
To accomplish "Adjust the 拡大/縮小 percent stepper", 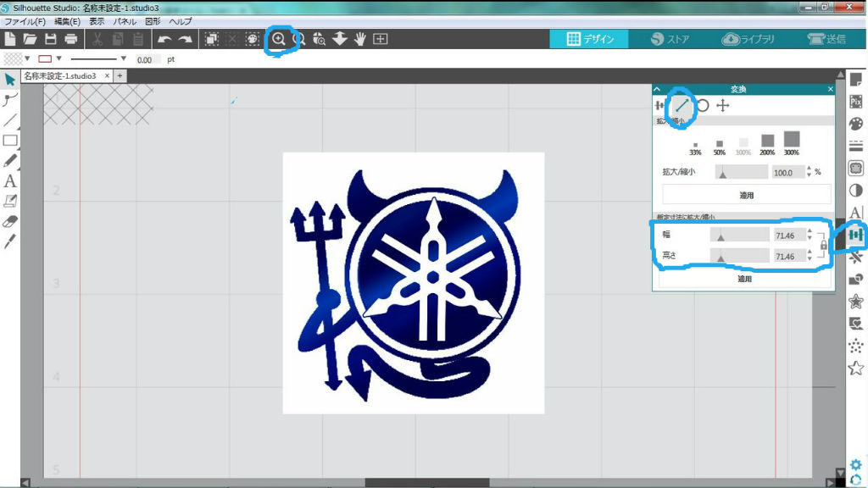I will [809, 172].
